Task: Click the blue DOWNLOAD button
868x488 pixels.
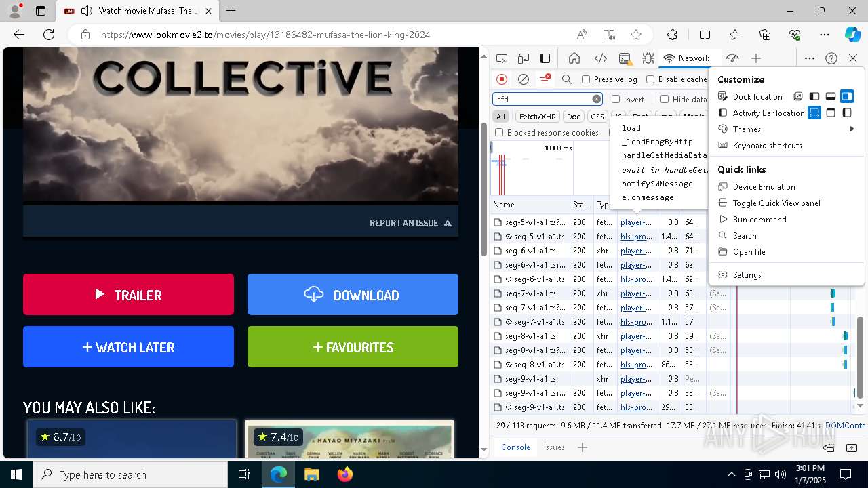Action: (x=353, y=294)
